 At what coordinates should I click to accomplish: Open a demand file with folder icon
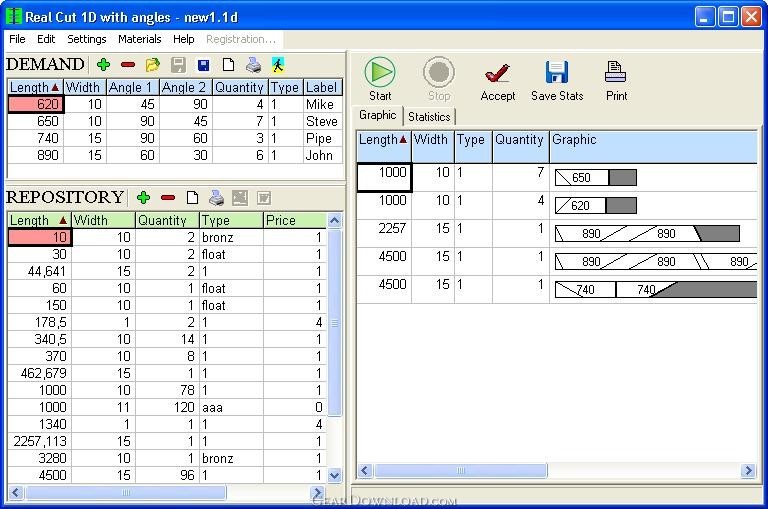(x=153, y=65)
